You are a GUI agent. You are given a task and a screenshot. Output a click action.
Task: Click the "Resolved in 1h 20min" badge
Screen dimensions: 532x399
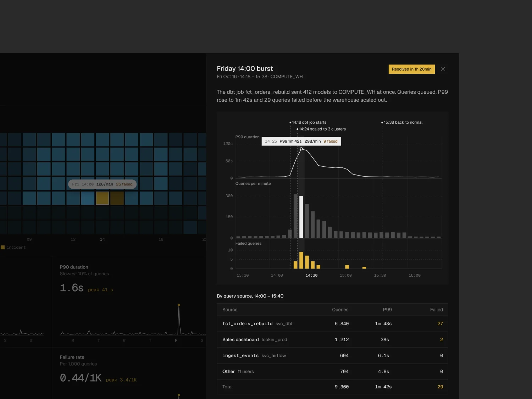tap(412, 69)
